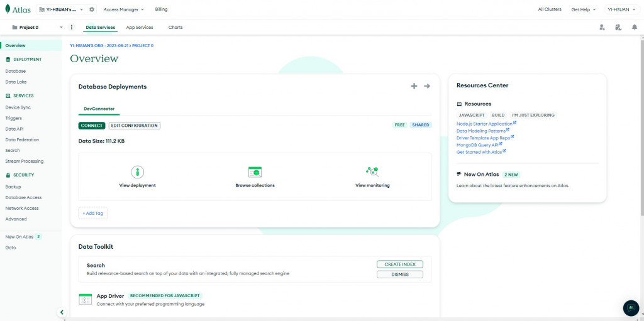The image size is (644, 321).
Task: Click the Deployment section database icon
Action: coord(8,60)
